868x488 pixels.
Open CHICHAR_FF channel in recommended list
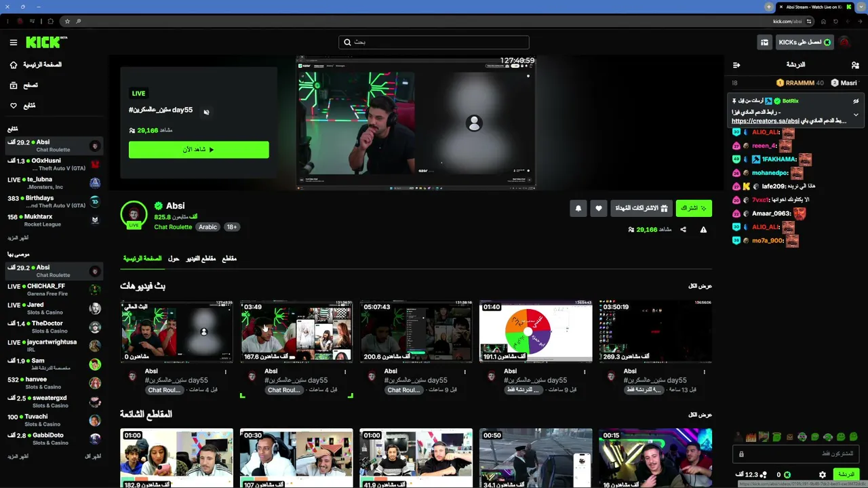click(x=54, y=289)
